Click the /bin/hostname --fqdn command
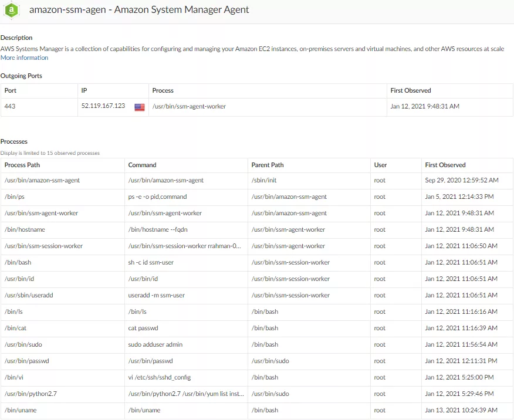The width and height of the screenshot is (514, 420). click(x=158, y=229)
